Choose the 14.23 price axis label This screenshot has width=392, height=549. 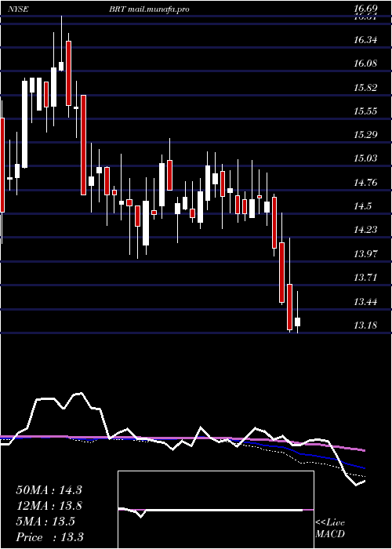(x=366, y=229)
